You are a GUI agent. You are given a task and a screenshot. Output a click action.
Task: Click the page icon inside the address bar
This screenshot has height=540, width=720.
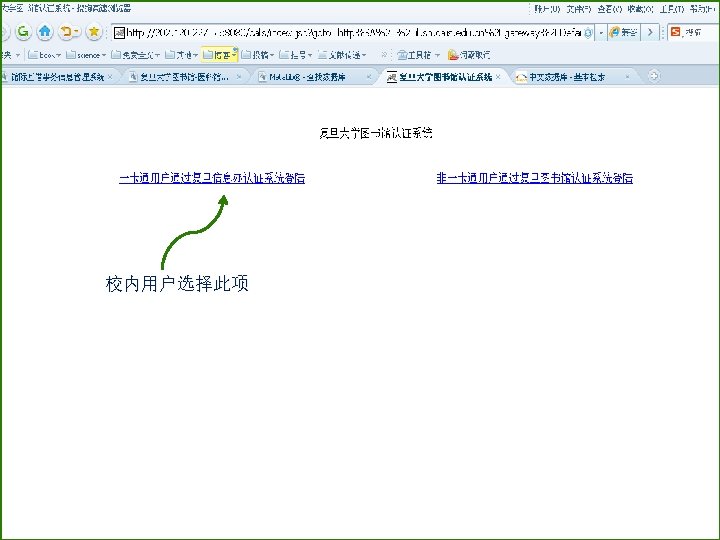tap(119, 33)
